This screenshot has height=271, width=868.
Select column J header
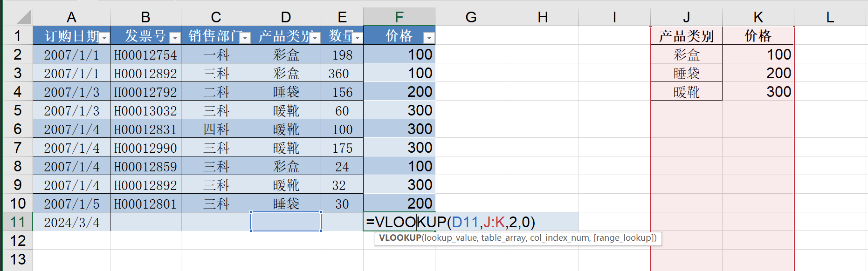pos(686,17)
